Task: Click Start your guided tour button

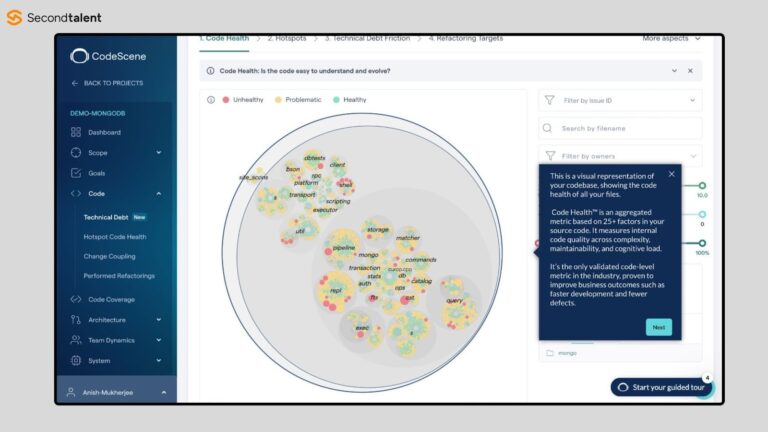Action: coord(661,387)
